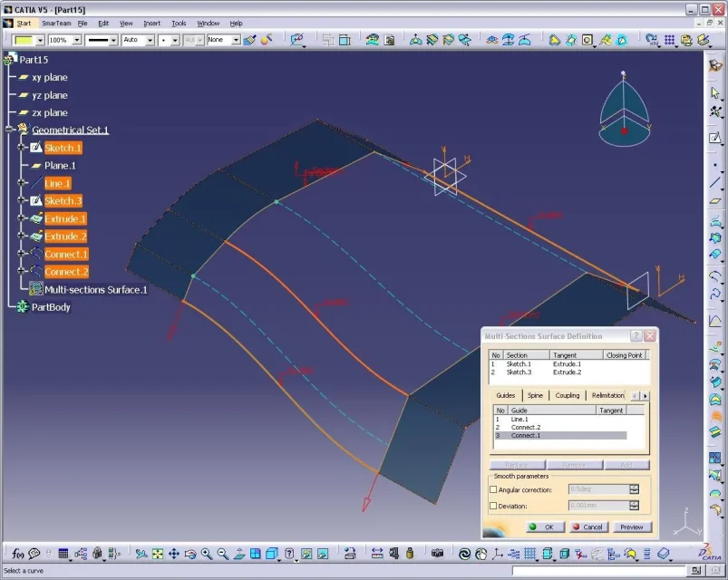
Task: Open the line thickness Auto dropdown
Action: pos(150,40)
